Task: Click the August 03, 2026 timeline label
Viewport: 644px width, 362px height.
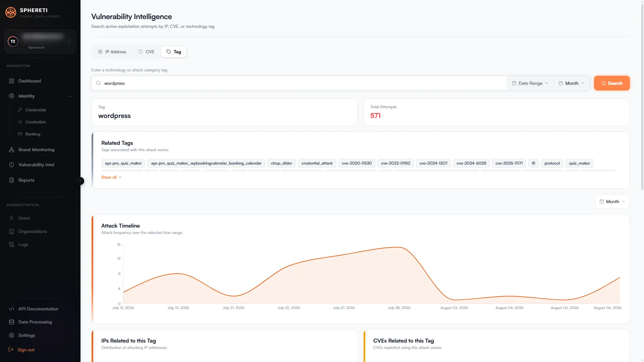Action: coord(454,308)
